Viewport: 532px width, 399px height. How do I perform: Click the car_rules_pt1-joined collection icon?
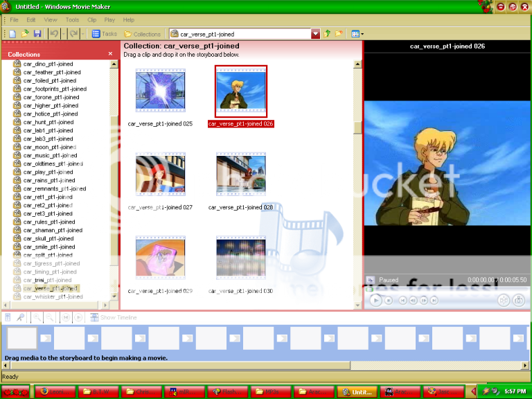17,222
